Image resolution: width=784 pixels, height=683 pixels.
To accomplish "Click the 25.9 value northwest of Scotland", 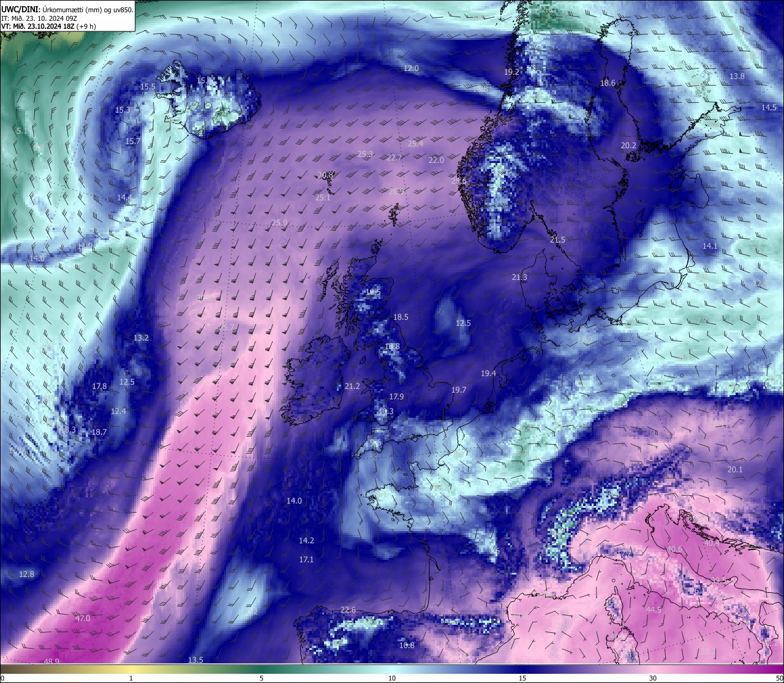I will tap(279, 223).
